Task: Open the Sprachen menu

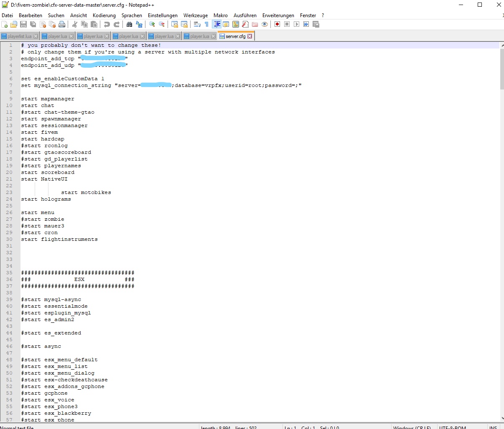Action: tap(132, 15)
